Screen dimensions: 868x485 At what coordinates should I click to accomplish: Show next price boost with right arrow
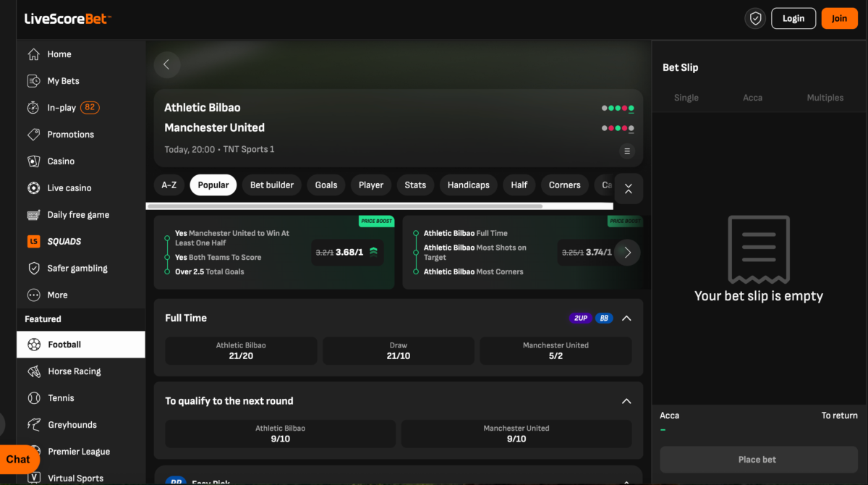pos(627,253)
